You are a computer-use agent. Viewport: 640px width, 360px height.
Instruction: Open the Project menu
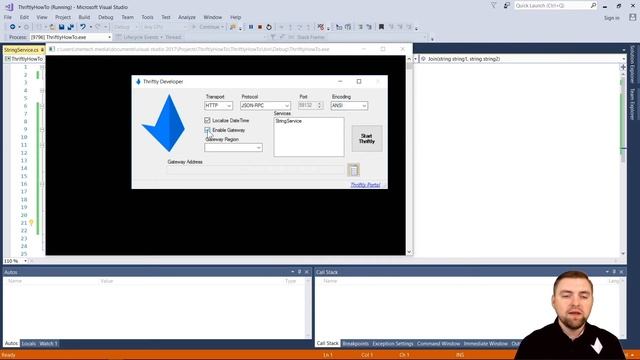[63, 17]
